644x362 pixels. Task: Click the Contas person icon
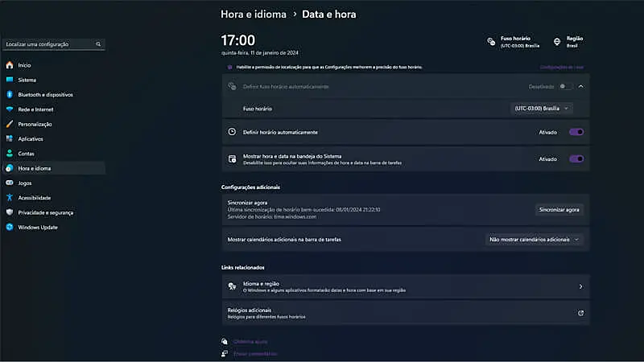[10, 154]
